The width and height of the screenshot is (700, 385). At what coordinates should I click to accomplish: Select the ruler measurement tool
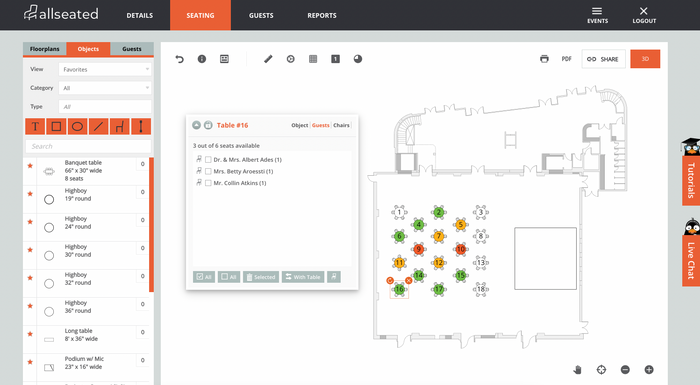(x=141, y=127)
